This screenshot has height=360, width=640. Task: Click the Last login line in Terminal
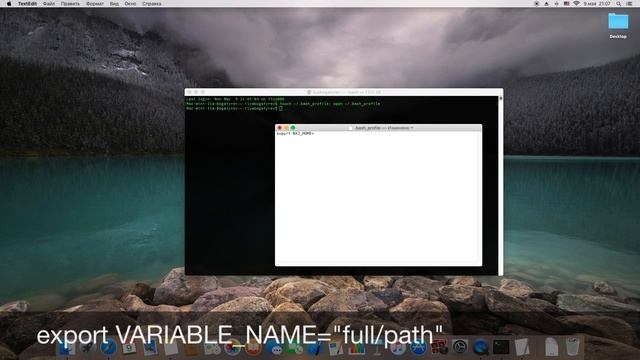coord(235,99)
